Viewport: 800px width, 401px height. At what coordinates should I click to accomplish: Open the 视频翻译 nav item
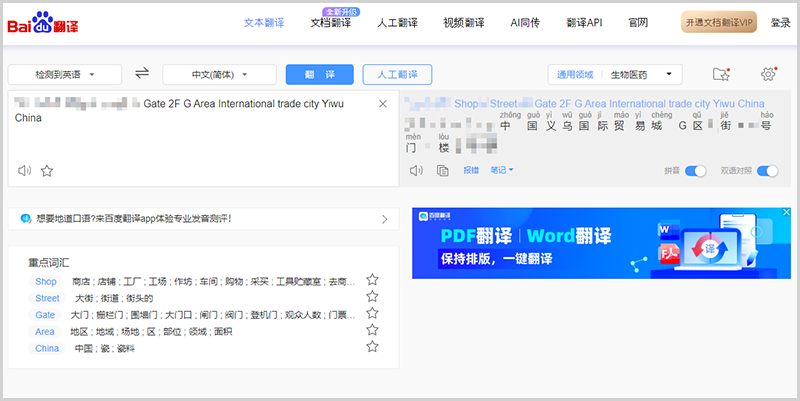[464, 23]
